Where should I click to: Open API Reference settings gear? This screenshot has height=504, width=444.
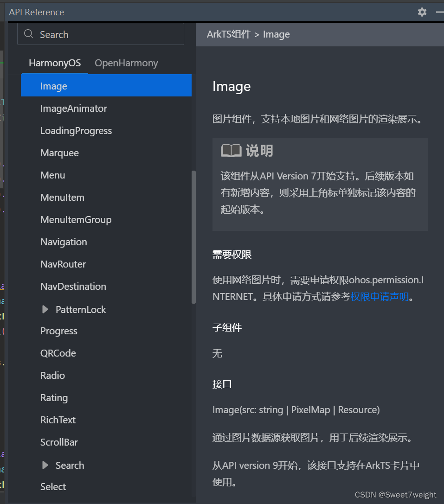(x=422, y=12)
